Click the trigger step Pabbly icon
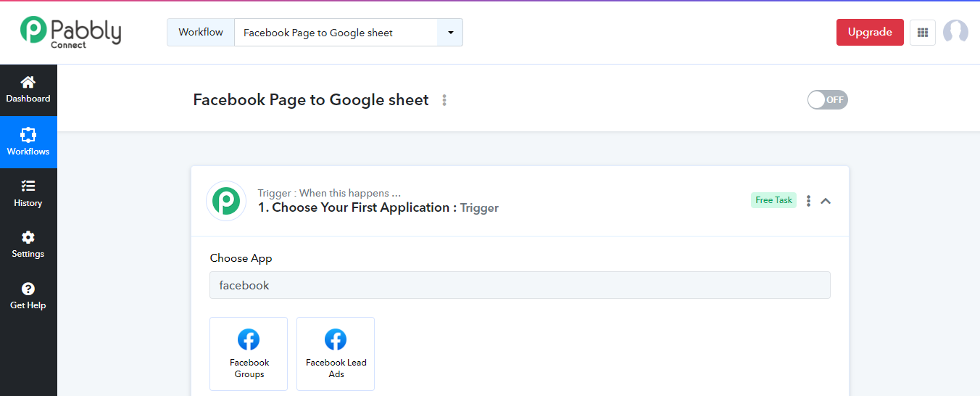This screenshot has height=396, width=980. [x=226, y=201]
